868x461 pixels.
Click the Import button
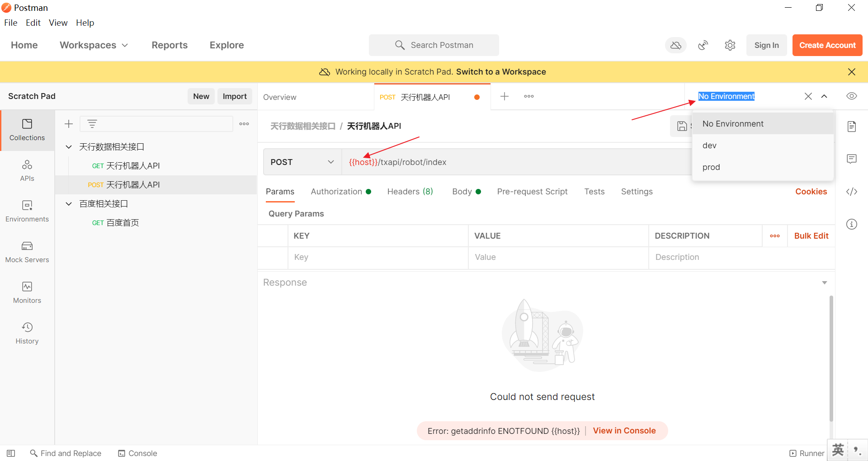[x=234, y=96]
